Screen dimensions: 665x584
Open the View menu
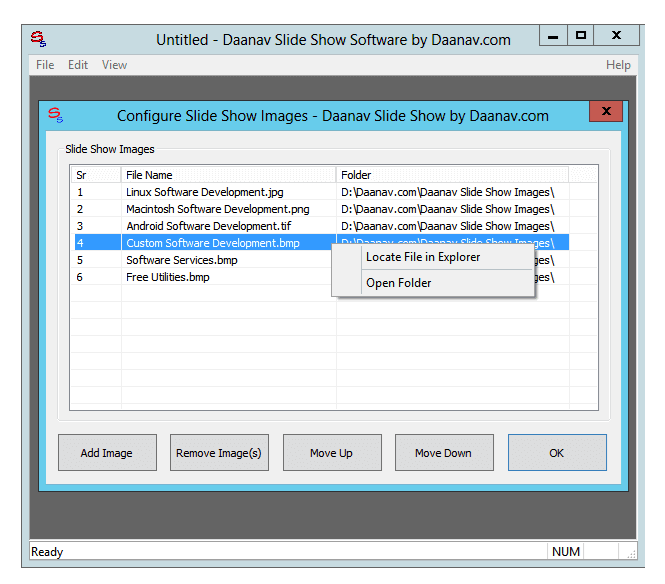[114, 65]
